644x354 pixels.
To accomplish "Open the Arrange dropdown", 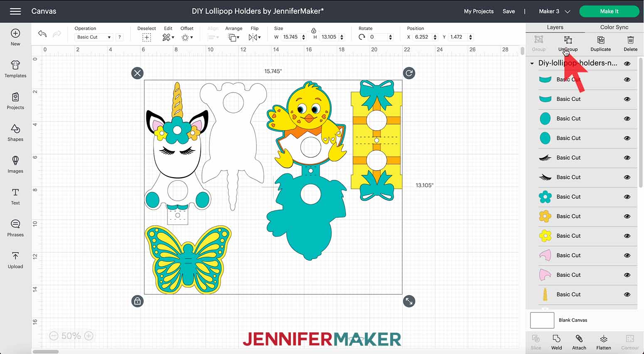I will [x=234, y=37].
